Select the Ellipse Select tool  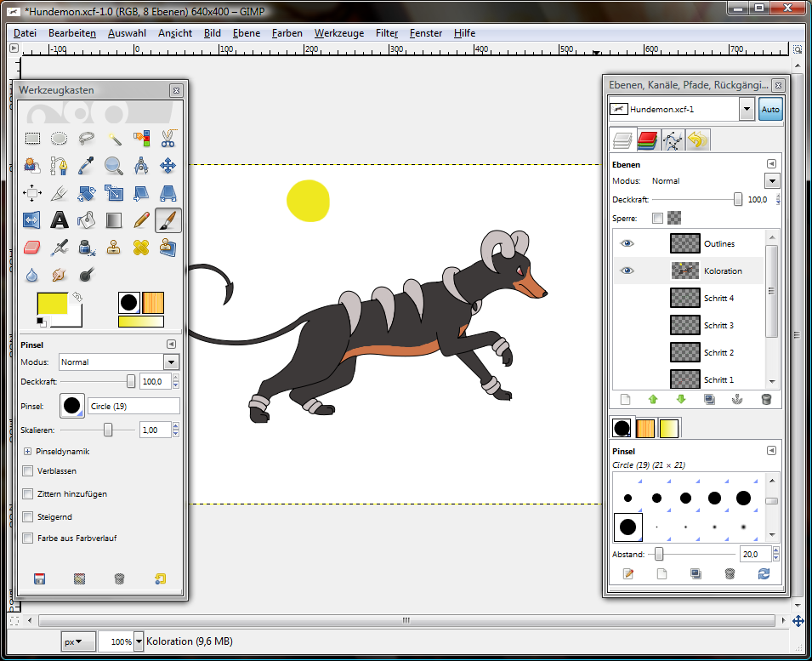(59, 139)
